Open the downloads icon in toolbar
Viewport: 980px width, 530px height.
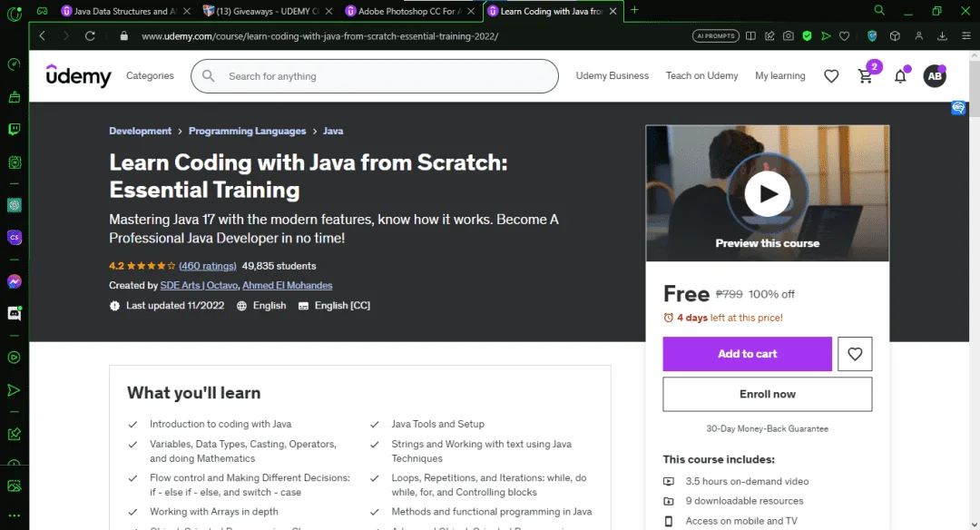[942, 36]
